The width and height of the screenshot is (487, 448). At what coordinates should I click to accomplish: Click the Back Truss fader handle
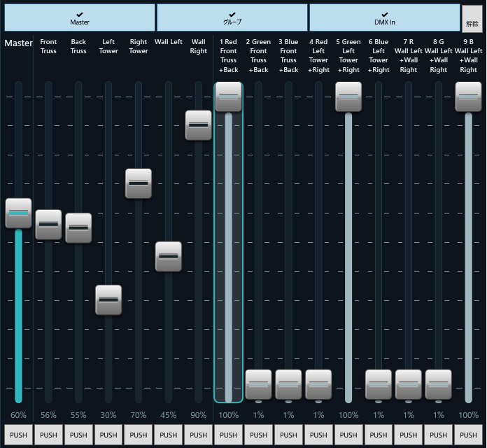pyautogui.click(x=78, y=228)
